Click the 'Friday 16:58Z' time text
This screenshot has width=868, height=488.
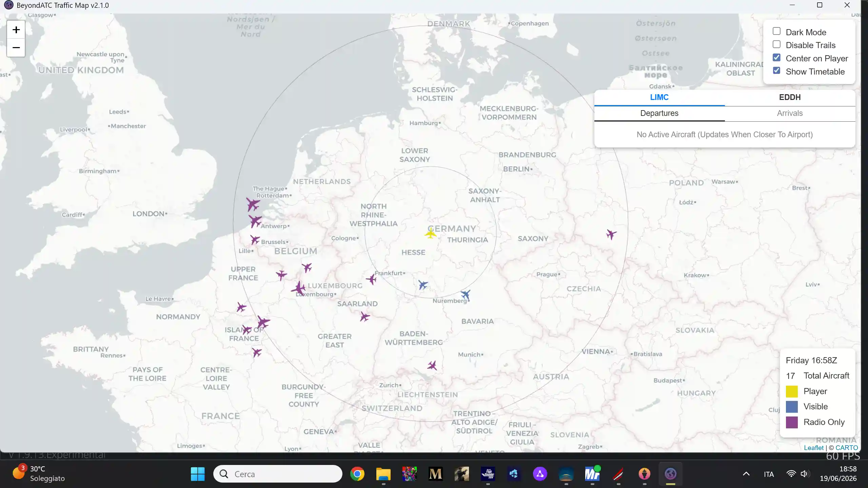pyautogui.click(x=811, y=360)
